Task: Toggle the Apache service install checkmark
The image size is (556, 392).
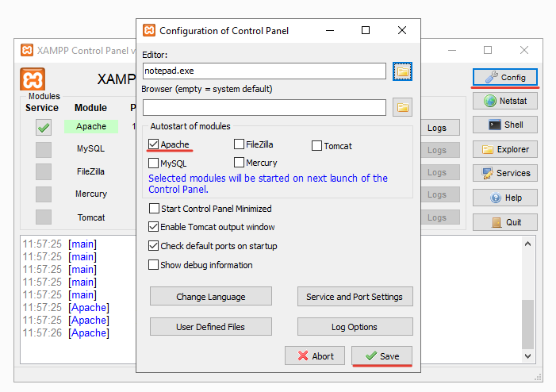Action: 43,127
